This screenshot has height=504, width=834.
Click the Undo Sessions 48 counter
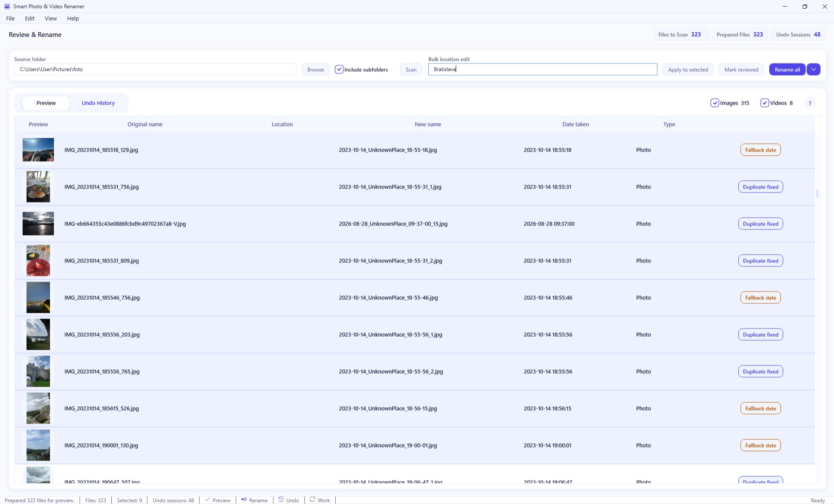[798, 35]
